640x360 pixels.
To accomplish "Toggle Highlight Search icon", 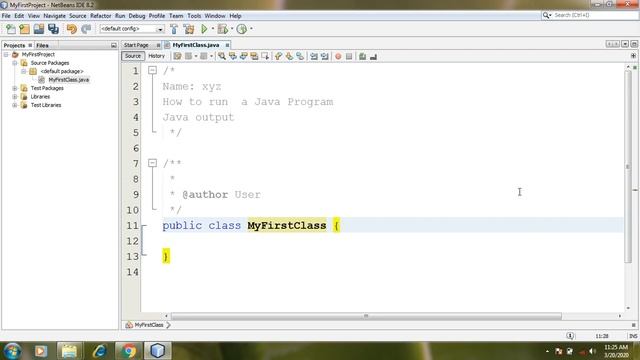I will pyautogui.click(x=254, y=56).
